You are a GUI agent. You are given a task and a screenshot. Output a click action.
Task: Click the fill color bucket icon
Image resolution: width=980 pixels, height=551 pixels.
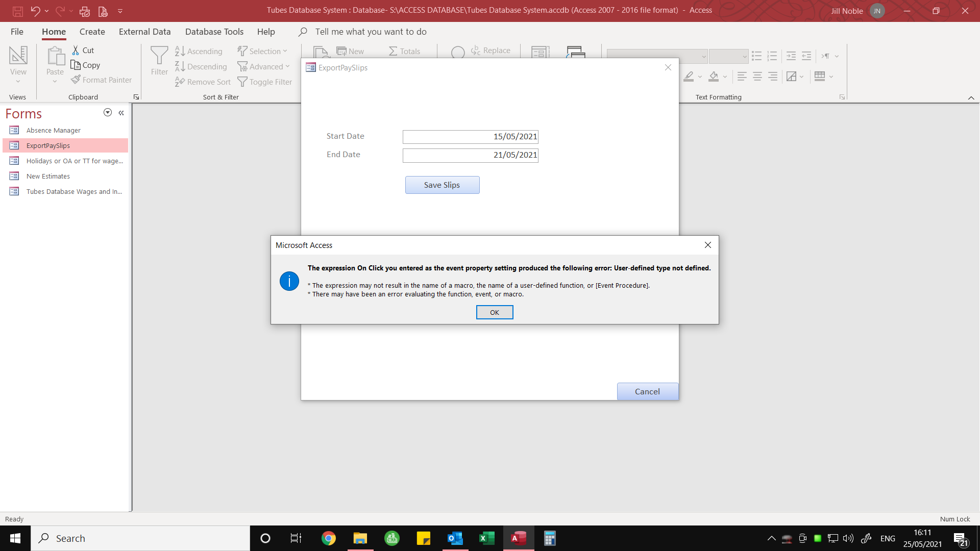tap(714, 77)
